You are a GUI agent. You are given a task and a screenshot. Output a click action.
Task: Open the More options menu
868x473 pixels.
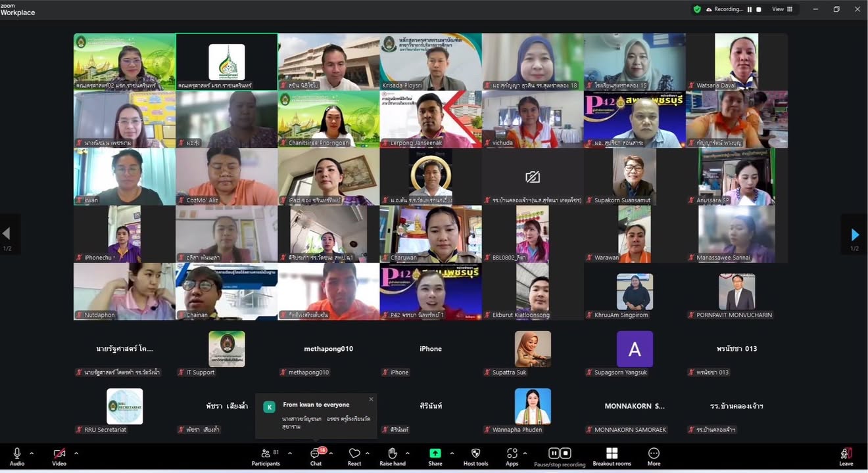coord(654,457)
